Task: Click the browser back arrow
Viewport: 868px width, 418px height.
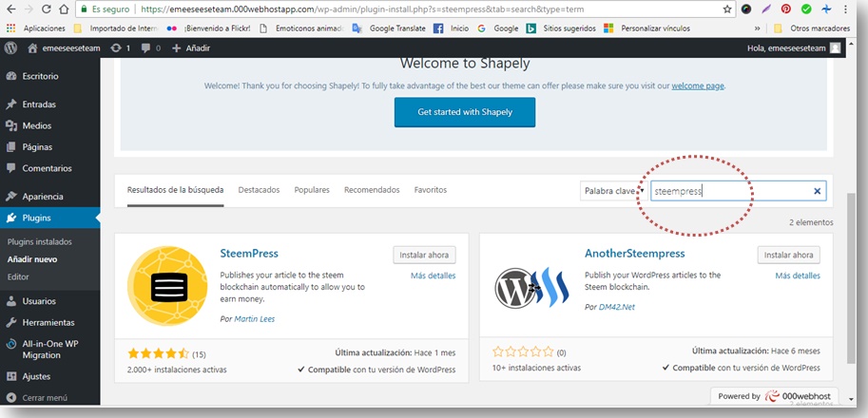Action: (x=12, y=9)
